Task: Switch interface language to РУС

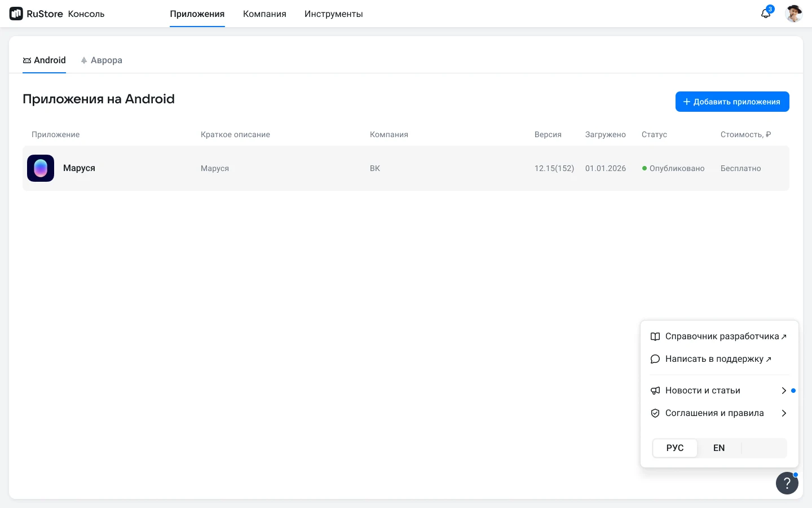Action: [675, 448]
